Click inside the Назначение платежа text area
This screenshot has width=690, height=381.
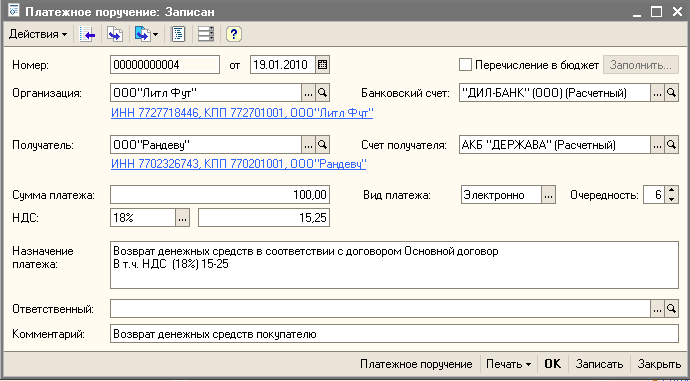394,265
